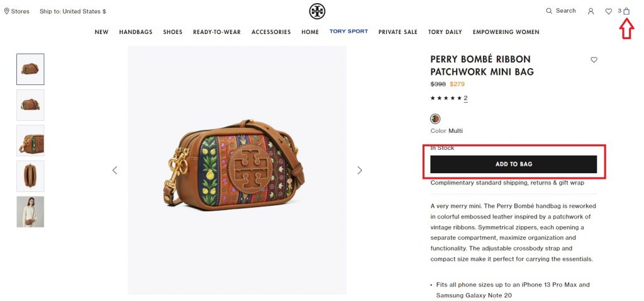This screenshot has width=644, height=301.
Task: View the model wearing bag thumbnail
Action: [x=30, y=212]
